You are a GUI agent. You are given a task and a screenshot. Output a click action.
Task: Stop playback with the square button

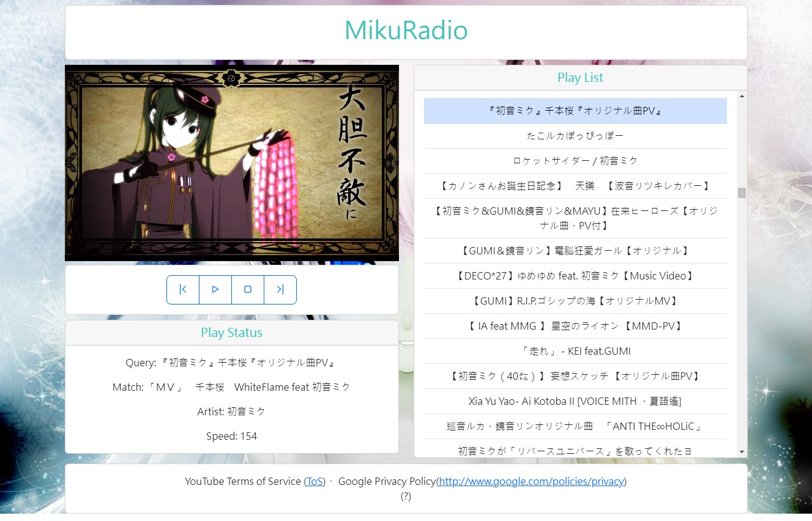[248, 290]
